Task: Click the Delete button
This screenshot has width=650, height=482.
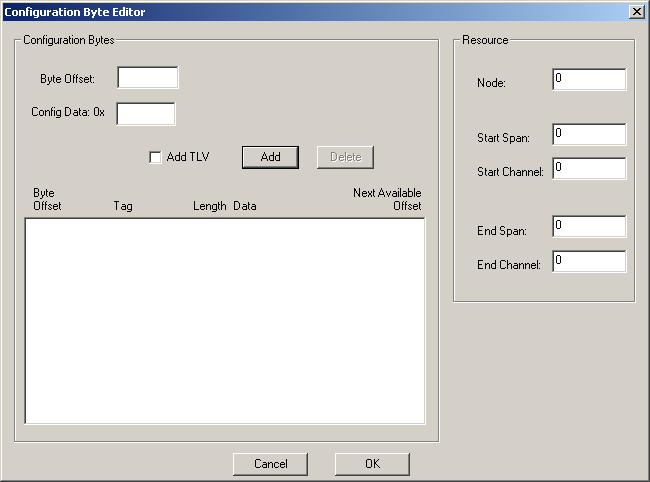Action: coord(345,157)
